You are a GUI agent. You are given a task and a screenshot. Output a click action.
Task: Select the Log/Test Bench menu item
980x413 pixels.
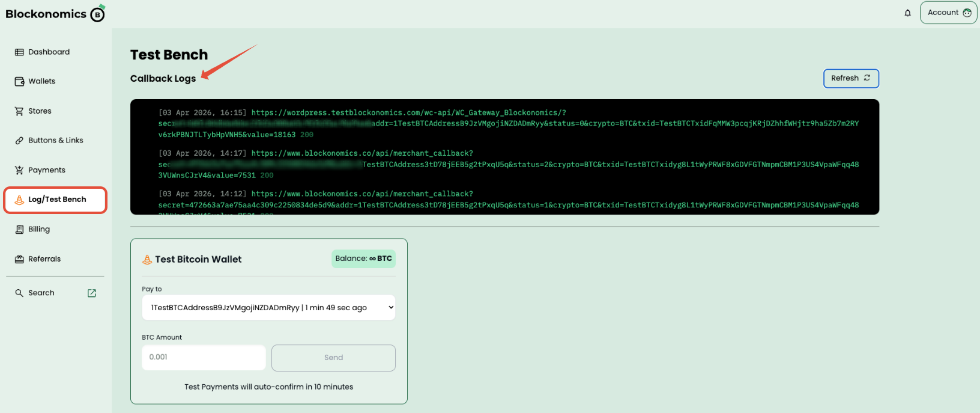click(x=55, y=200)
